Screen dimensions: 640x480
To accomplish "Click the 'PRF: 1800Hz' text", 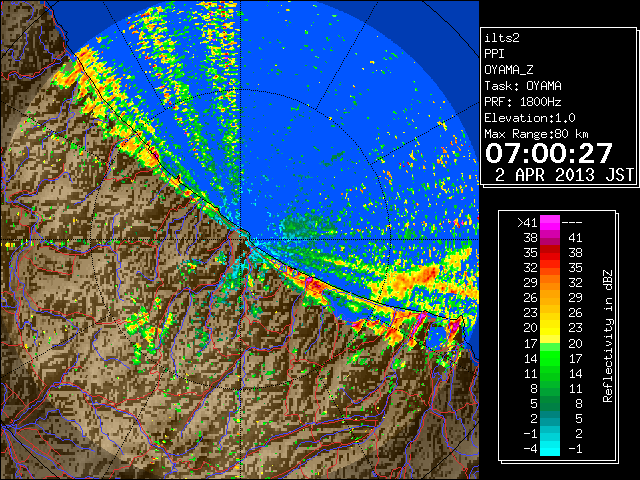I will (x=523, y=102).
